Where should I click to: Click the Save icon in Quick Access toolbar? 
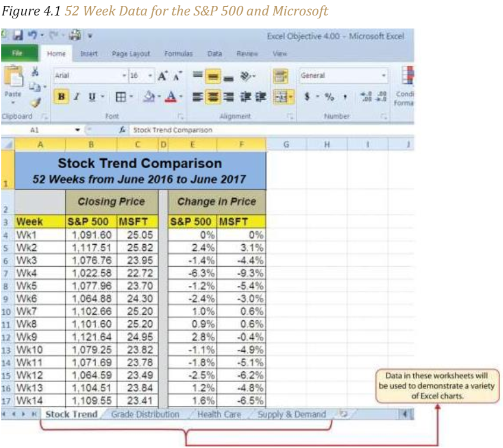click(18, 35)
